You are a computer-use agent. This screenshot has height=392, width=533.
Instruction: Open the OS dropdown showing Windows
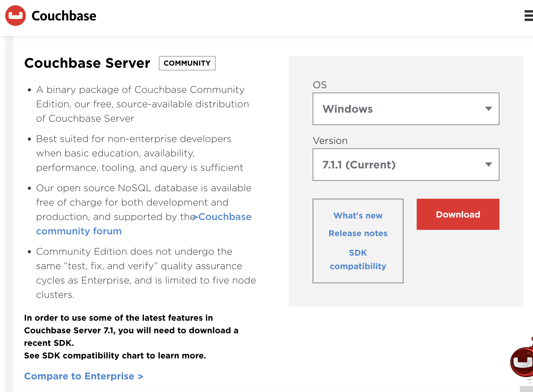click(406, 109)
